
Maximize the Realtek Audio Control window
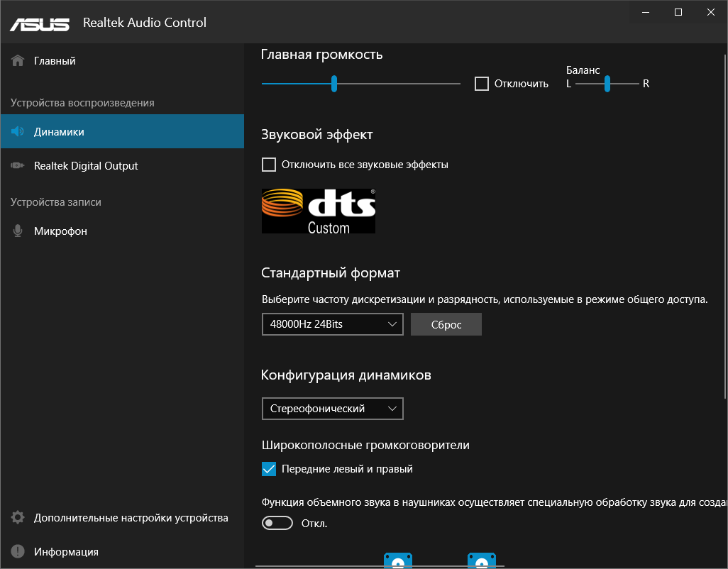678,12
